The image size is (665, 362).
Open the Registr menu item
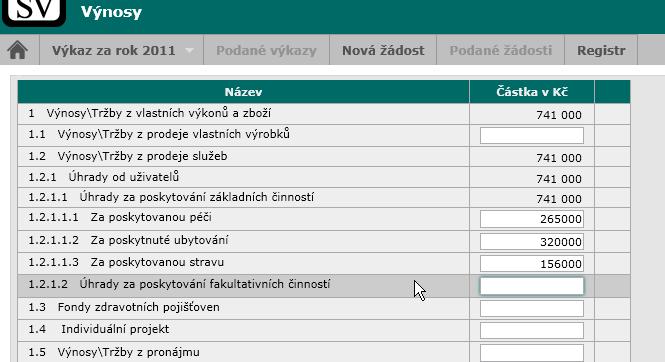pos(601,50)
